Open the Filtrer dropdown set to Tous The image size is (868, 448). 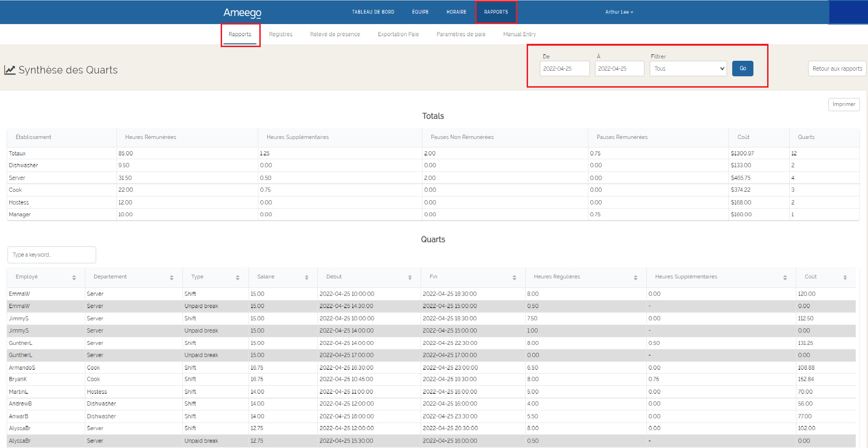(x=688, y=69)
